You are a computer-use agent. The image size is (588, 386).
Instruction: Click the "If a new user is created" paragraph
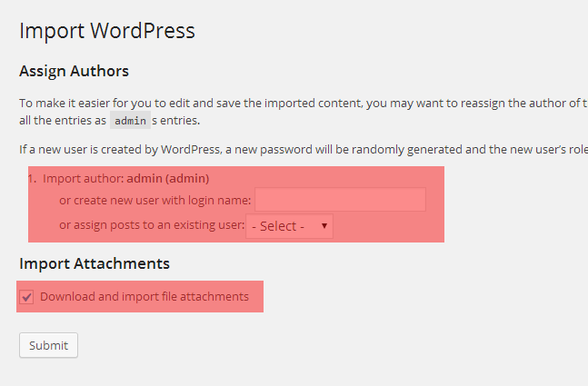[x=304, y=150]
